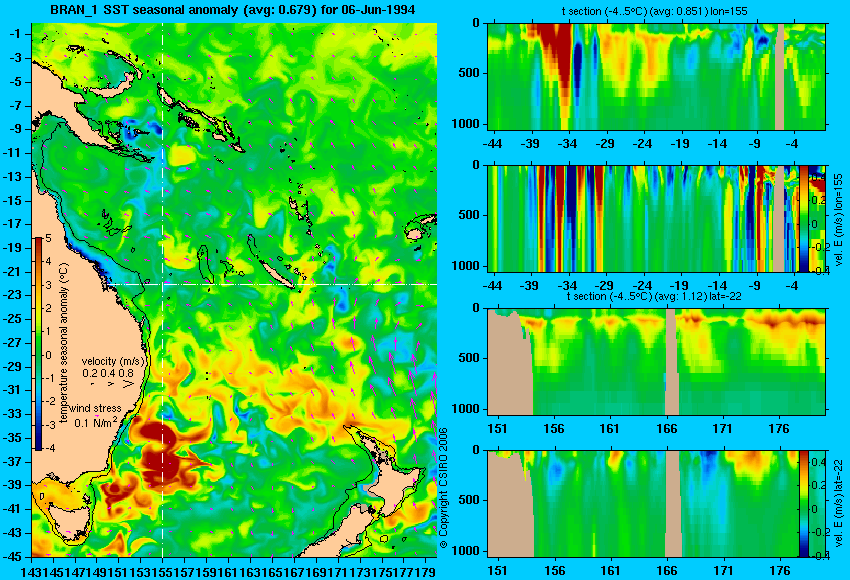Image resolution: width=850 pixels, height=580 pixels.
Task: Click the '500' depth label of the top temperature section
Action: coord(469,73)
